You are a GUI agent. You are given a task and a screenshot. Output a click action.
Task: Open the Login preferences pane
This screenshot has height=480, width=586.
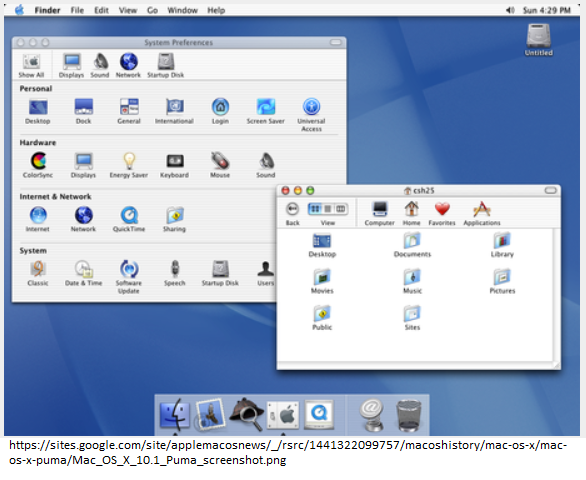click(x=220, y=111)
